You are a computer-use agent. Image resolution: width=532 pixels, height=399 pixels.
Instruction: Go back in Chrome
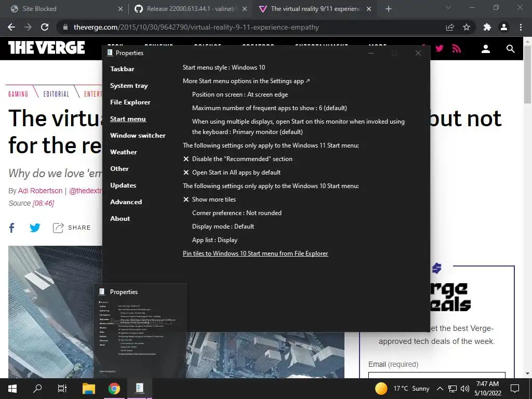(11, 27)
